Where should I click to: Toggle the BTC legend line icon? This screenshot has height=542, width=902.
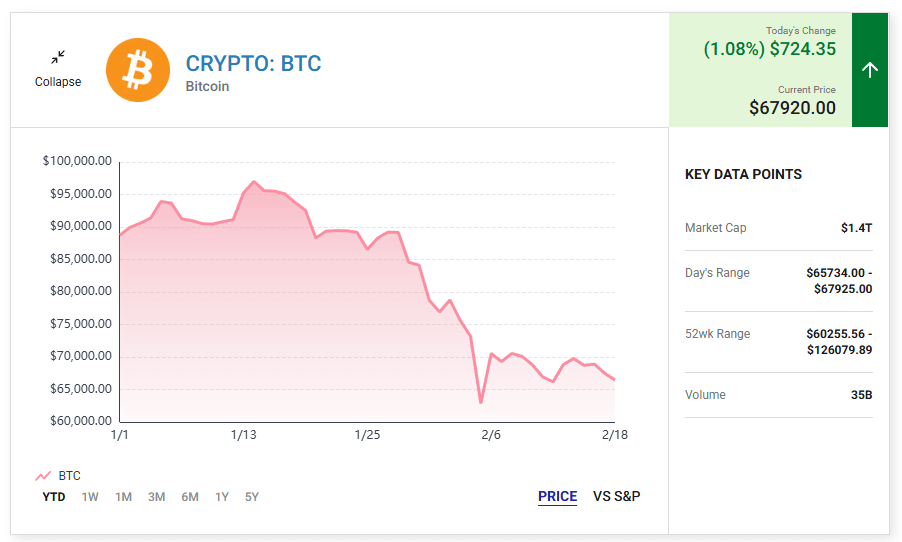43,476
